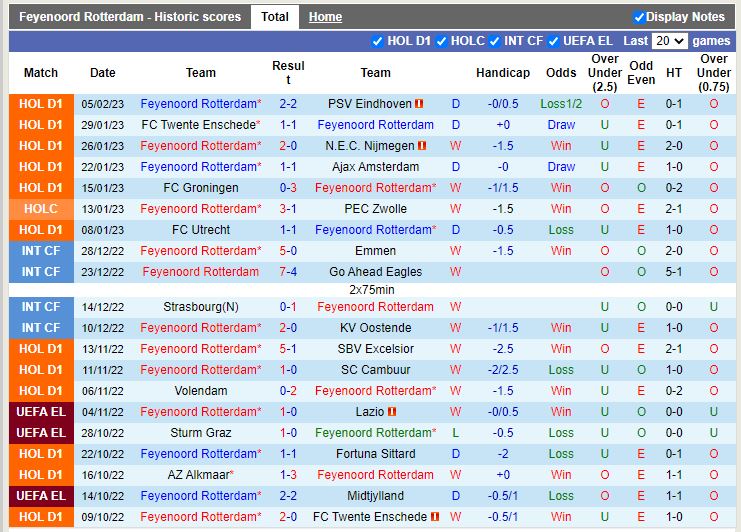Click UEFA EL badge for the Lazio match
Screen dimensions: 741x532
pyautogui.click(x=41, y=412)
